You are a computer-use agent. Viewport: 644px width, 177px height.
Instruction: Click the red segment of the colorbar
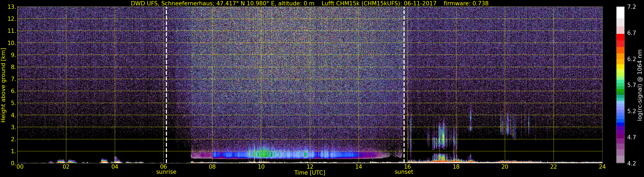click(x=620, y=37)
